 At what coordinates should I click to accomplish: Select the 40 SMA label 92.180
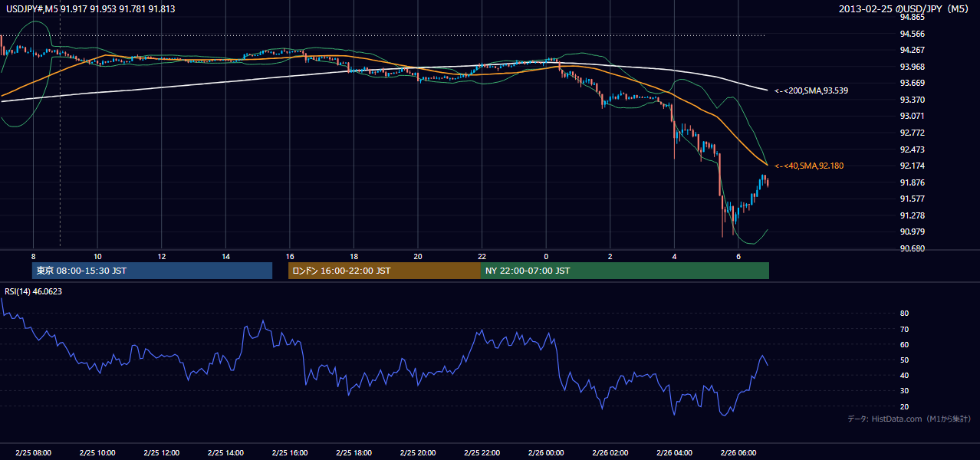809,166
